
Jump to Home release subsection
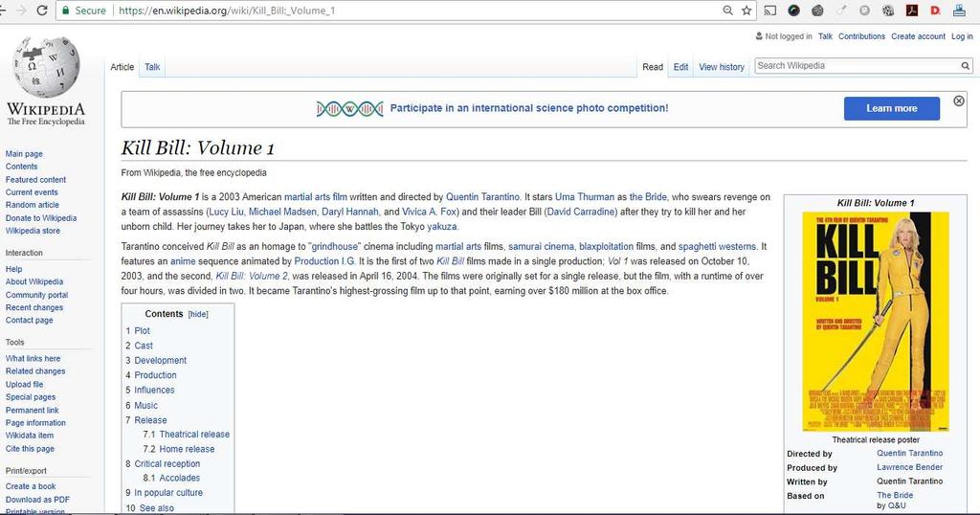[187, 449]
